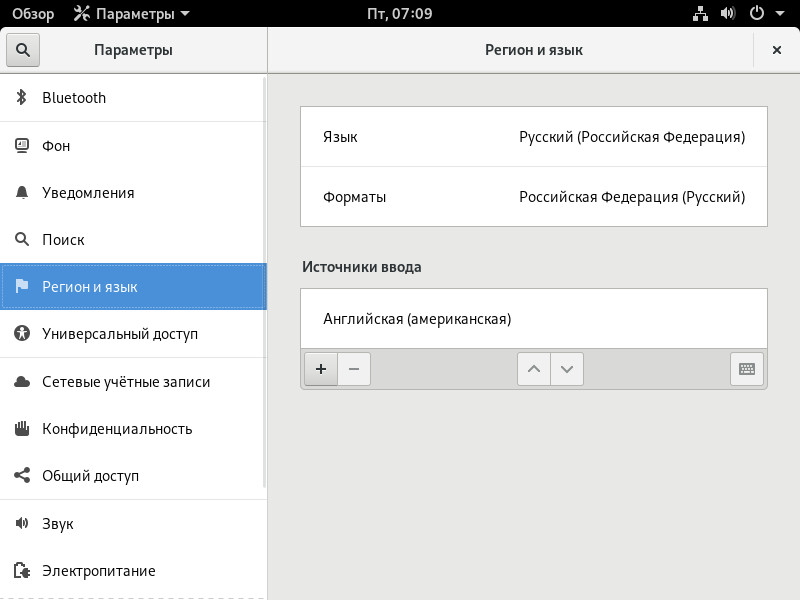Show the keyboard layout preview

point(747,369)
